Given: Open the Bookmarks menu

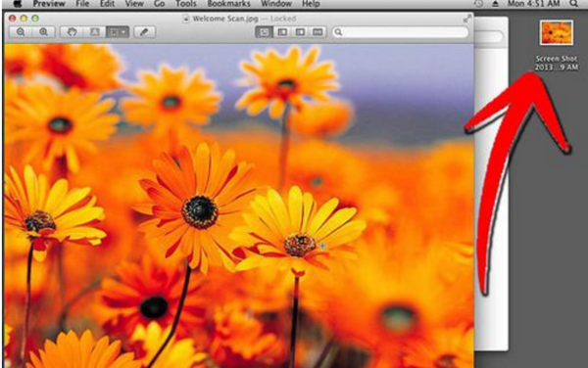Looking at the screenshot, I should (228, 4).
